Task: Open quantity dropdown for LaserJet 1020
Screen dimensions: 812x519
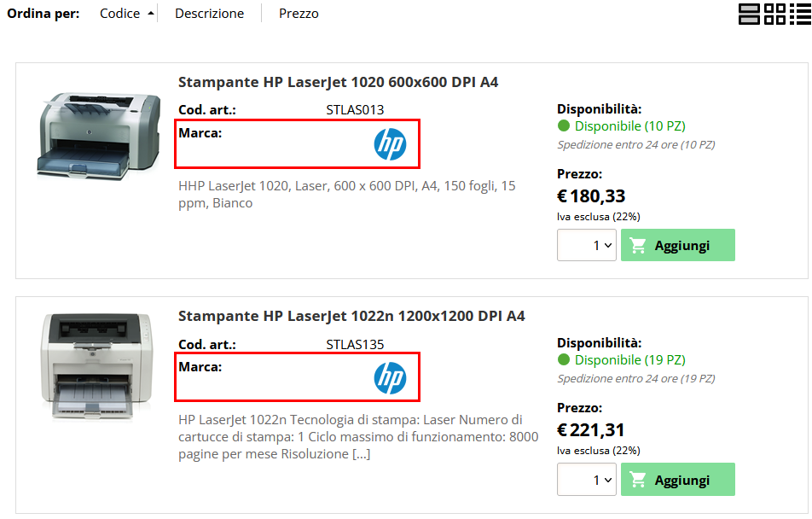Action: (x=587, y=245)
